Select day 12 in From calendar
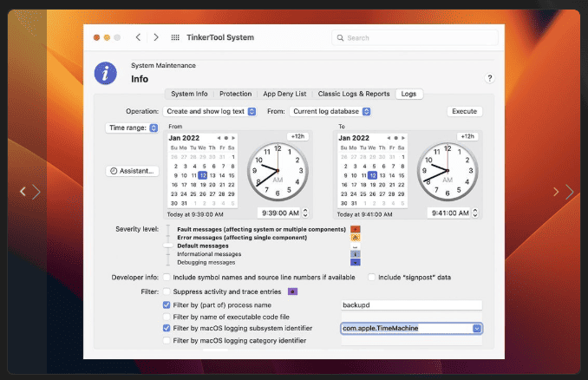588x380 pixels. coord(202,175)
